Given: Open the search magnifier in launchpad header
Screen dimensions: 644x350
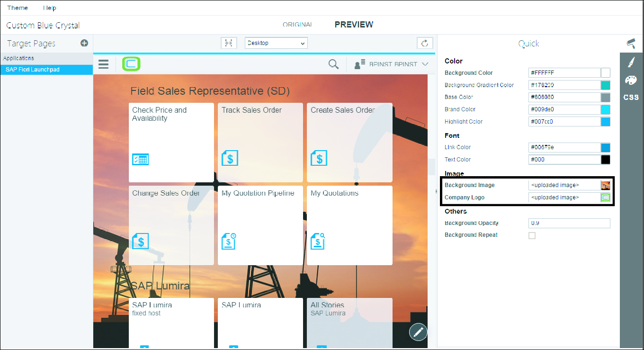Looking at the screenshot, I should pos(333,64).
